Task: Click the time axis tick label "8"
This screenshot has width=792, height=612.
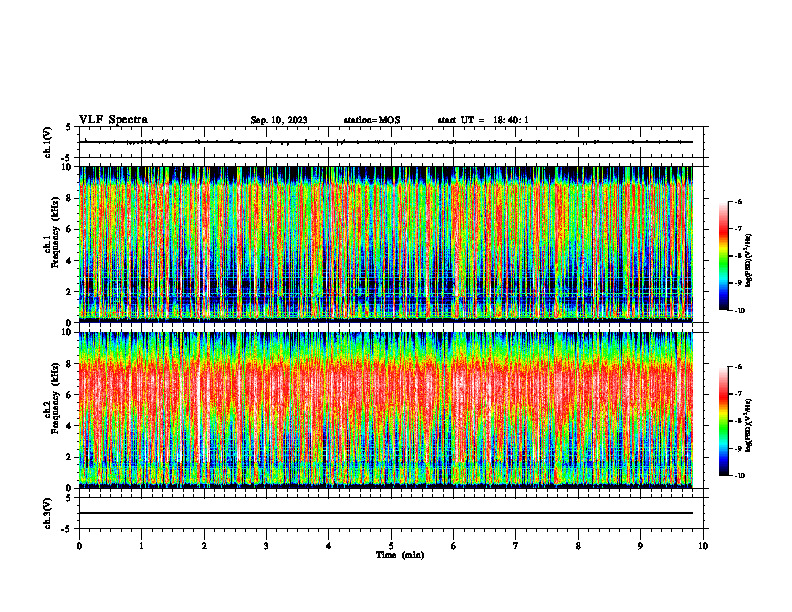Action: (x=578, y=546)
